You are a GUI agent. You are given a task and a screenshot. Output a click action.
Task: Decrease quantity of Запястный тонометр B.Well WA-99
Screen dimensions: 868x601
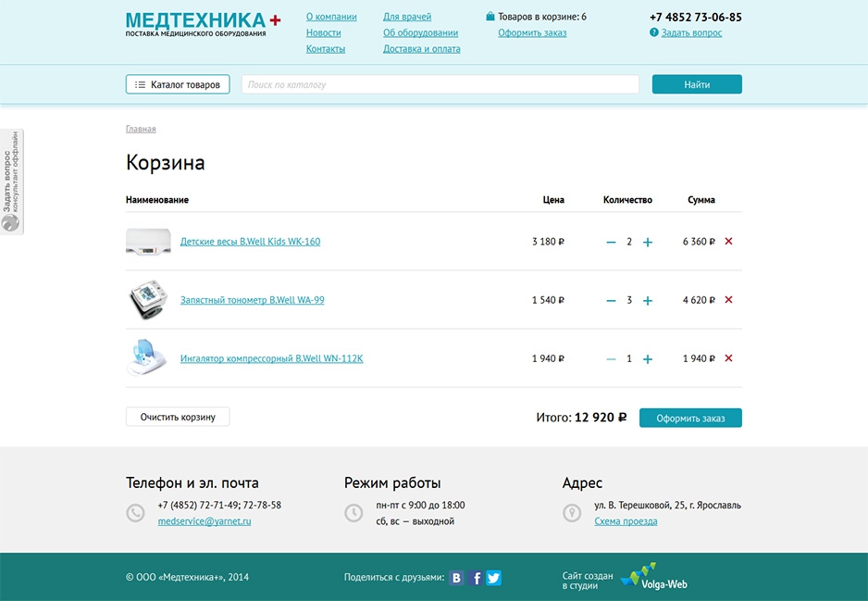point(611,301)
